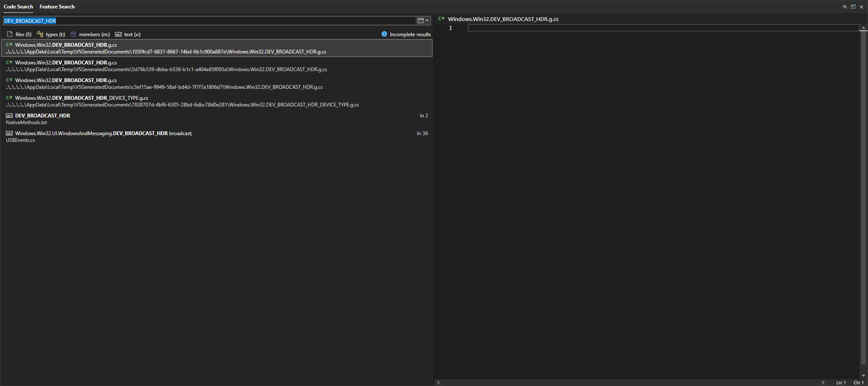Viewport: 868px width, 386px height.
Task: Click C# icon of 5d76b539 result
Action: (x=9, y=62)
